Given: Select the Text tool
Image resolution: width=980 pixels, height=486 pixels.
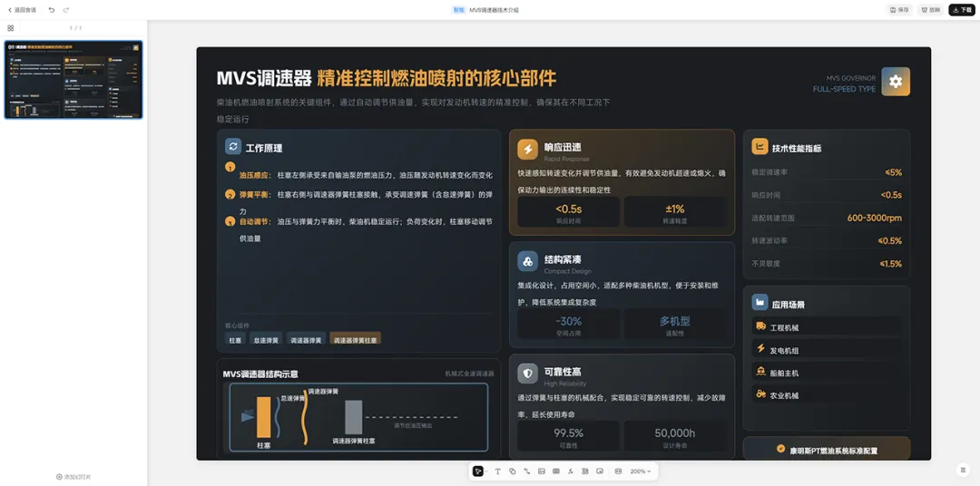Looking at the screenshot, I should click(x=498, y=471).
